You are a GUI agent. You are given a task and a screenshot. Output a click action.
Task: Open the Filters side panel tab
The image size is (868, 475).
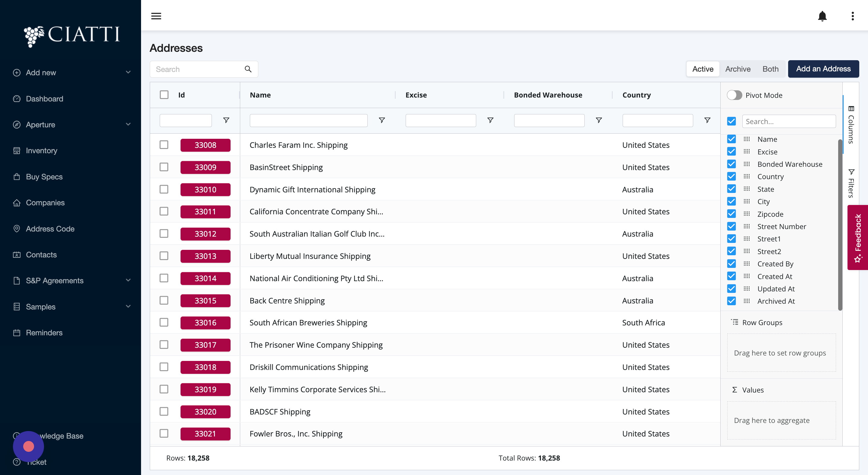(x=851, y=184)
